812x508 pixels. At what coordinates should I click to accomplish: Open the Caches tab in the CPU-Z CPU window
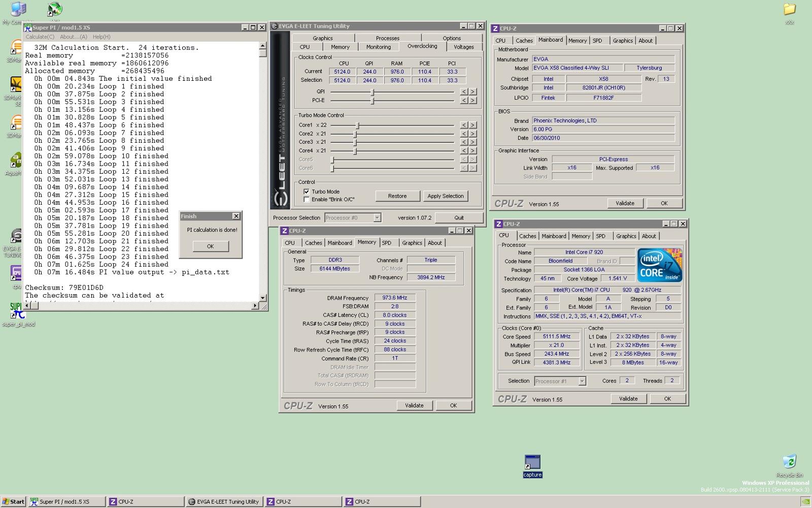point(527,236)
